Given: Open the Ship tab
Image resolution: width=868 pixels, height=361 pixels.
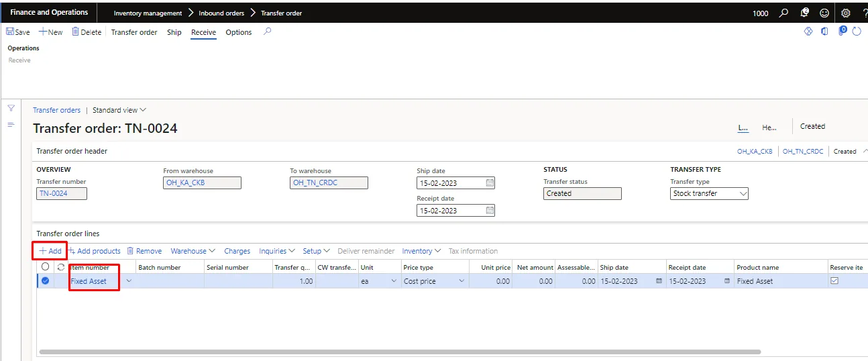Looking at the screenshot, I should [174, 32].
